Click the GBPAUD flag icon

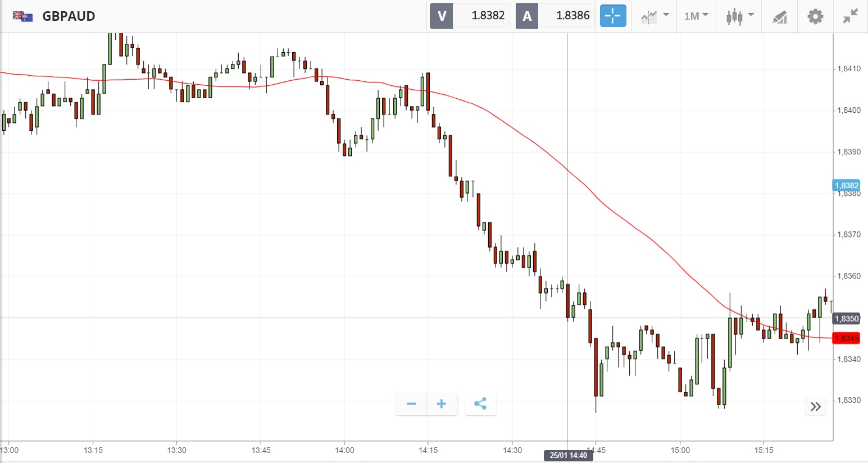22,16
